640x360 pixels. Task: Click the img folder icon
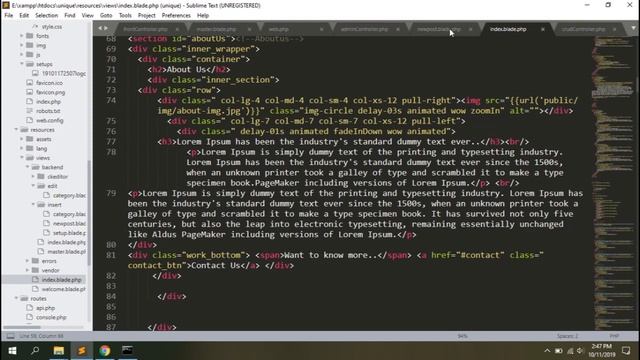pyautogui.click(x=29, y=45)
